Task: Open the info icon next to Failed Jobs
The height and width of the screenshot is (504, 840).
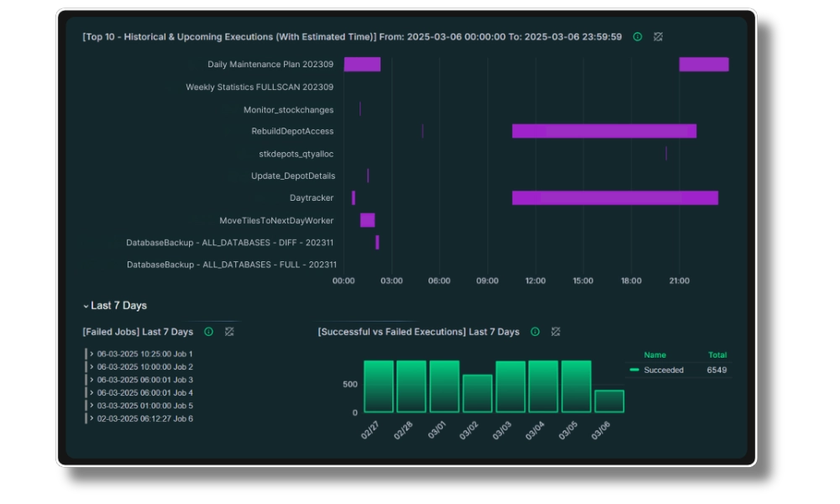Action: pyautogui.click(x=208, y=332)
